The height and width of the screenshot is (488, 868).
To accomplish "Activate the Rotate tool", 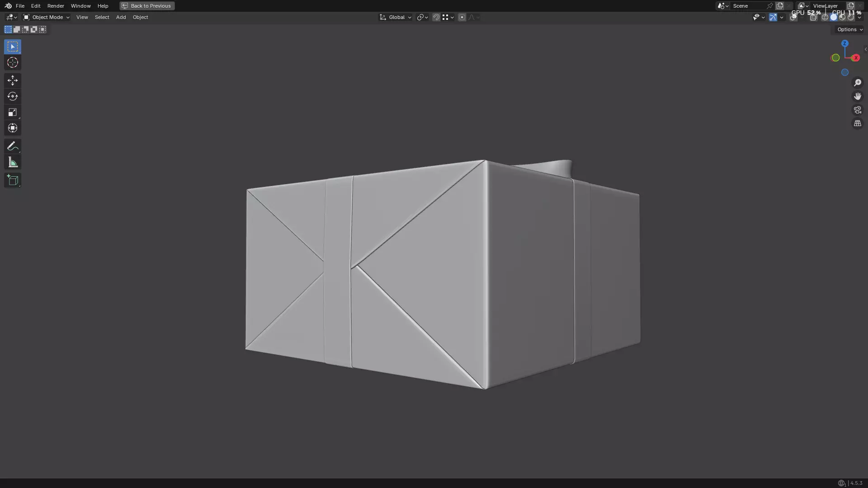I will (13, 96).
